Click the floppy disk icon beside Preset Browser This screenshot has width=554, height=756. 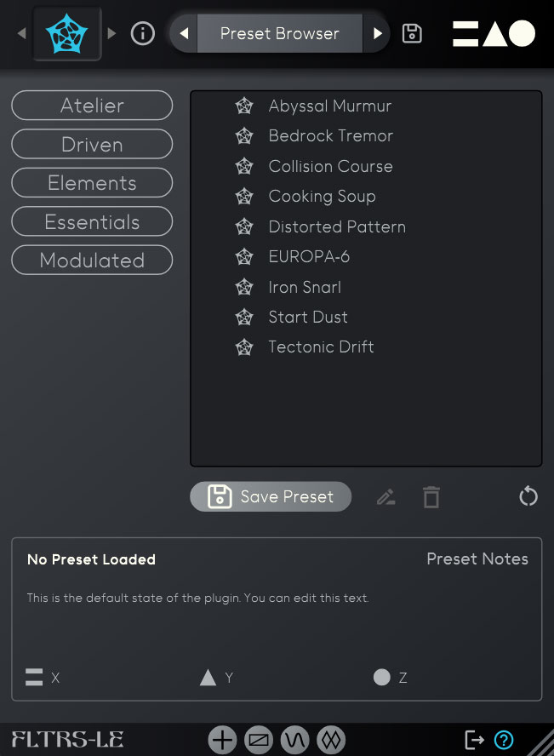412,34
